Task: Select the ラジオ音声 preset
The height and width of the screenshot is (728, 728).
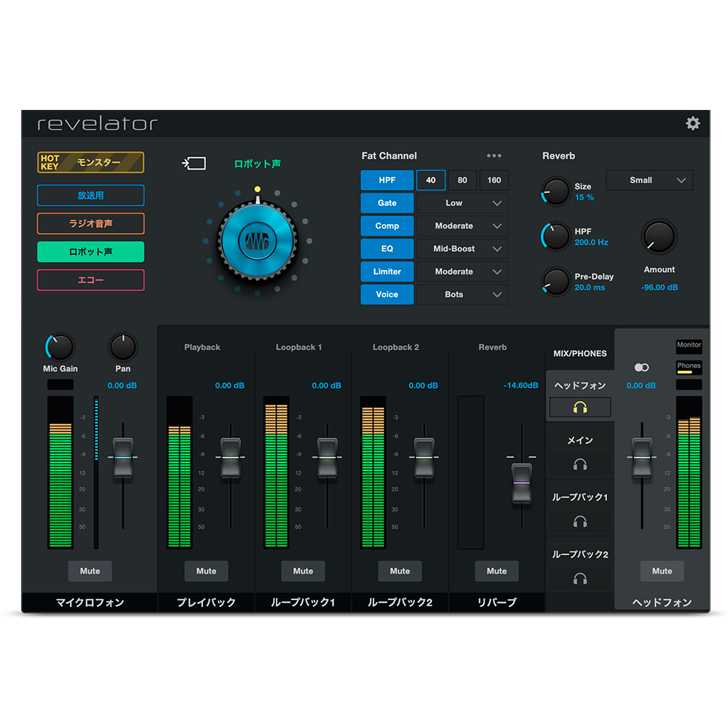Action: (x=90, y=223)
